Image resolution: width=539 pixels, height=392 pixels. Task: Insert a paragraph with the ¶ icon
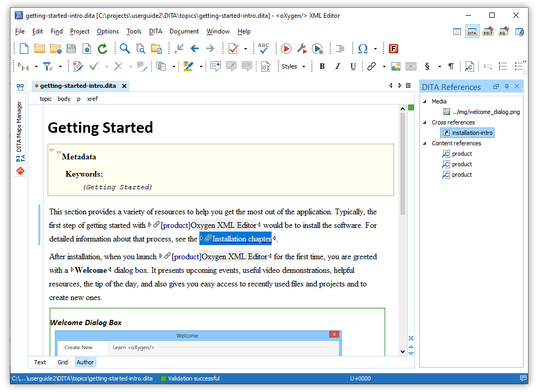pos(451,66)
